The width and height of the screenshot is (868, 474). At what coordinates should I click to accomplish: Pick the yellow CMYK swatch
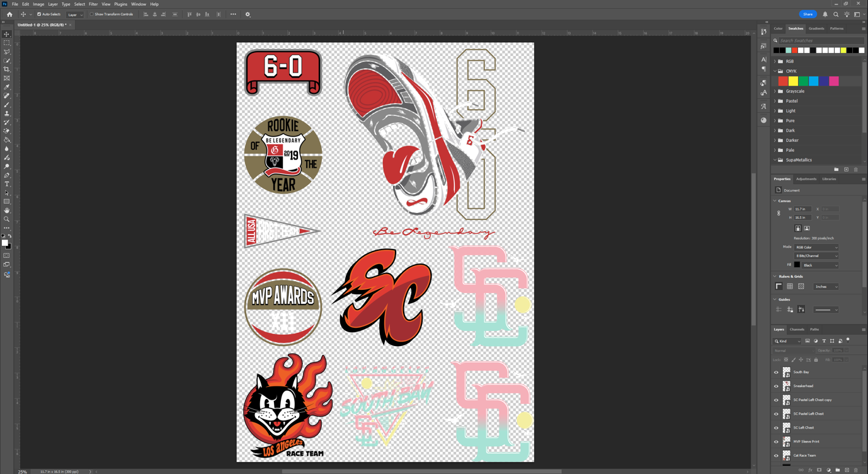click(x=793, y=81)
